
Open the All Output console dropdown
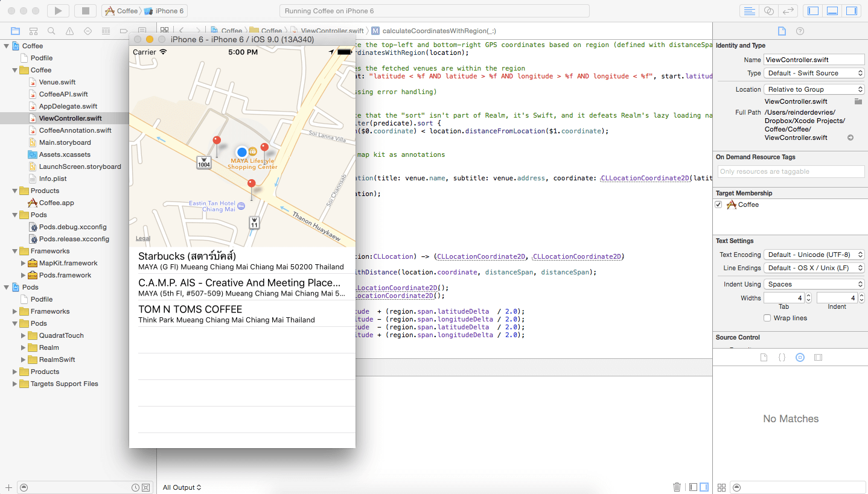(x=182, y=487)
